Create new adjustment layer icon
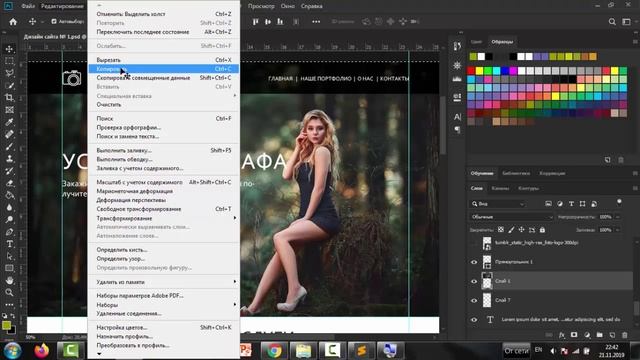Screen dimensions: 640x360 point(587,335)
